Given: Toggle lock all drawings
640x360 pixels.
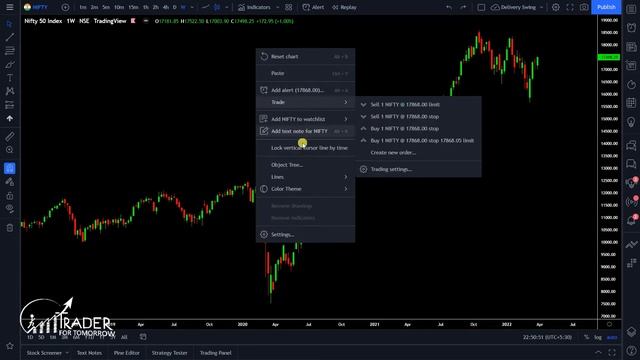Looking at the screenshot, I should [9, 196].
